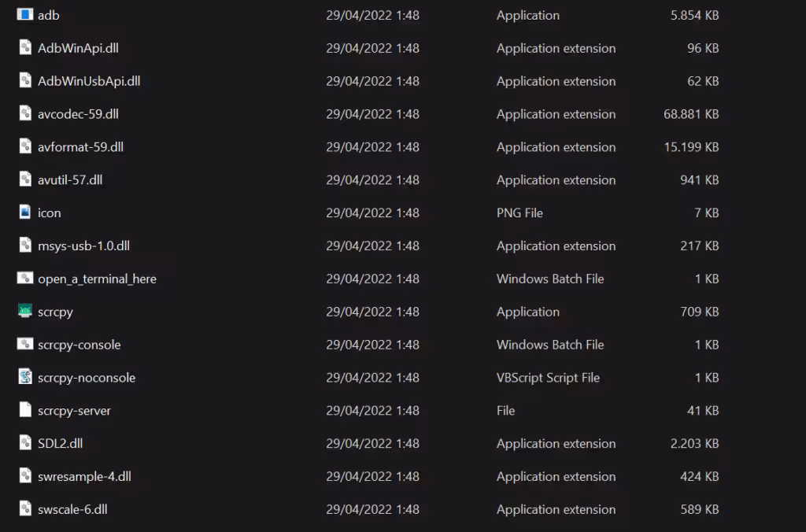Select the swresample-4.dll file name
806x532 pixels.
point(84,476)
